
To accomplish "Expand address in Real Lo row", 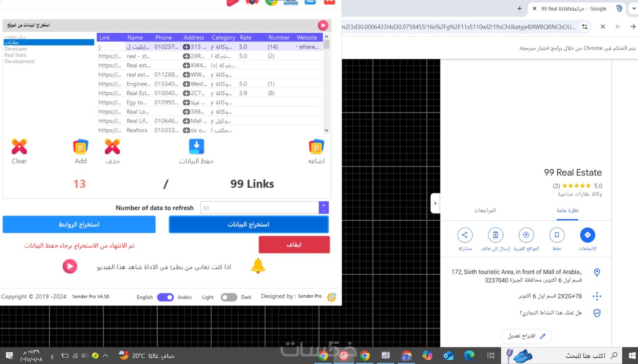I will (x=186, y=112).
